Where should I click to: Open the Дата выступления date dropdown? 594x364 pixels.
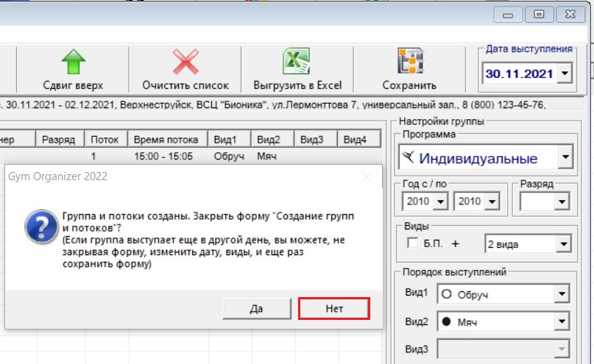click(565, 74)
